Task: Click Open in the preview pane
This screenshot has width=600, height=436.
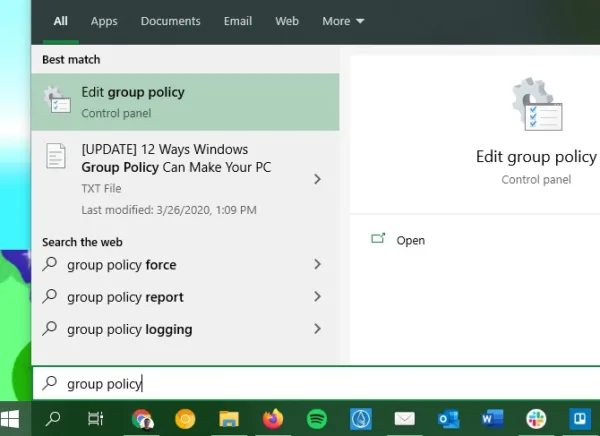Action: [410, 240]
